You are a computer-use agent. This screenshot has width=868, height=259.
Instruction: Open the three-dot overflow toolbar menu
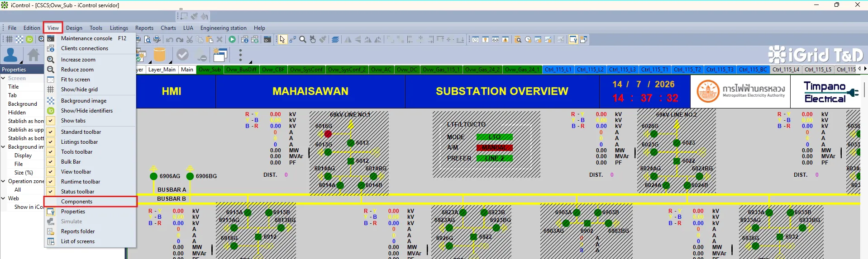point(240,55)
